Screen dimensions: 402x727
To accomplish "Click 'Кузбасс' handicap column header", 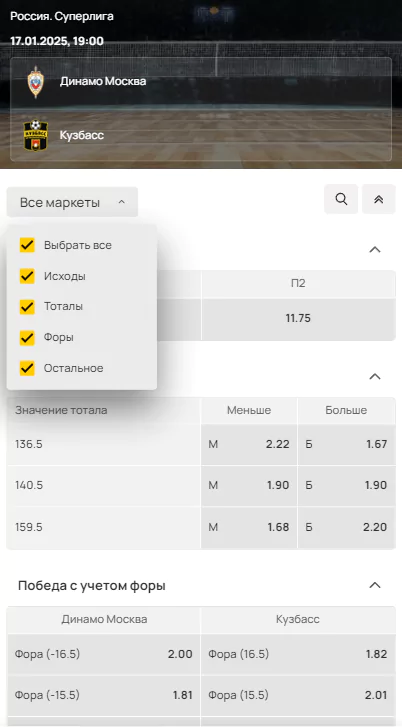I will [298, 619].
